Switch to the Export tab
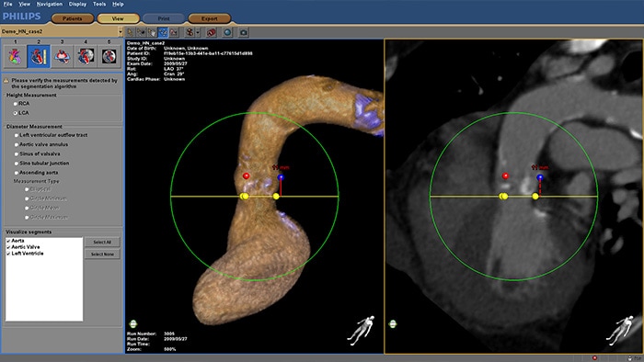This screenshot has height=362, width=644. pos(209,18)
